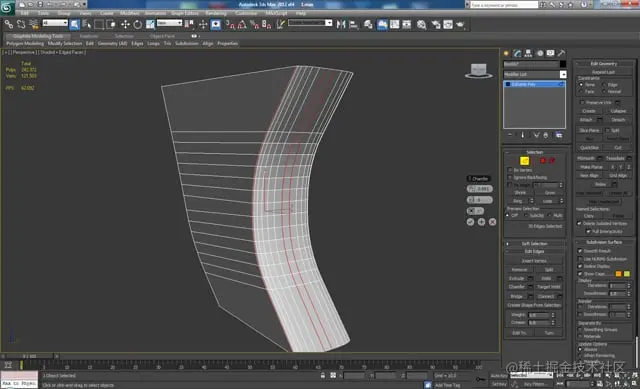Open the named selection sets dropdown
This screenshot has width=640, height=389.
310,23
